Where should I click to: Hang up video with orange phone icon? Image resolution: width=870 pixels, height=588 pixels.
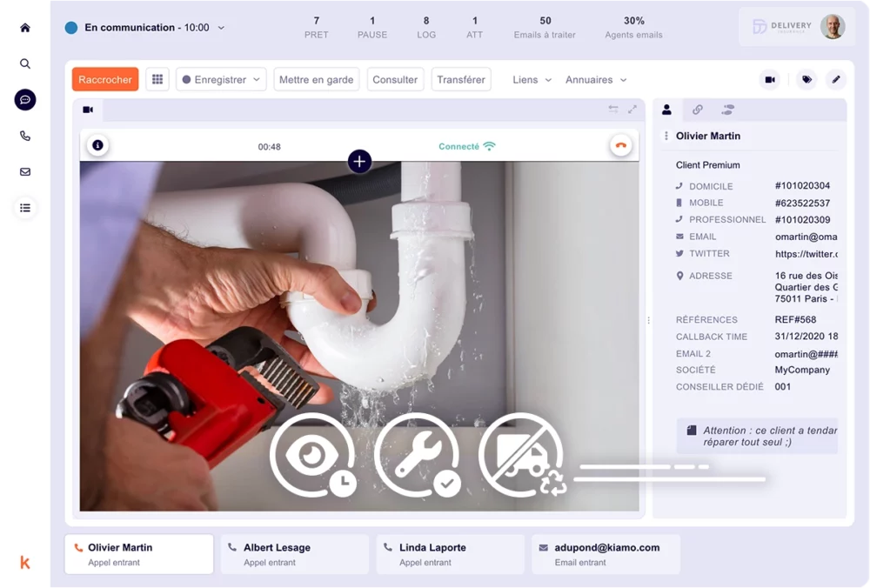pos(621,146)
